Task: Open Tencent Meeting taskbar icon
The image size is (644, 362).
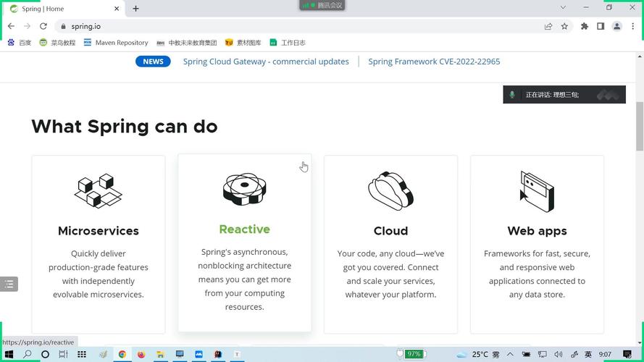Action: (198, 354)
